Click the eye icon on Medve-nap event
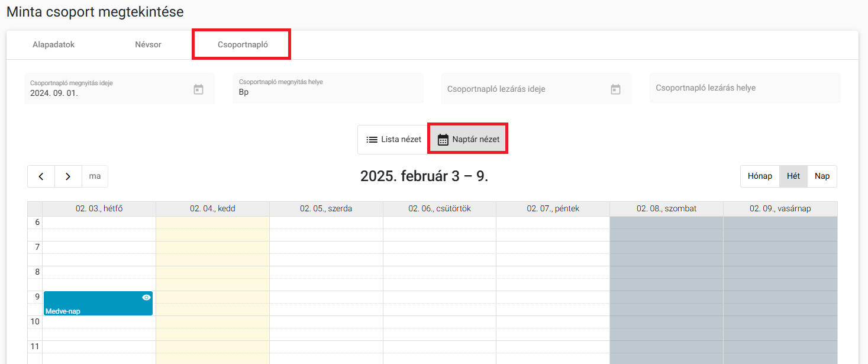Image resolution: width=868 pixels, height=364 pixels. 146,297
